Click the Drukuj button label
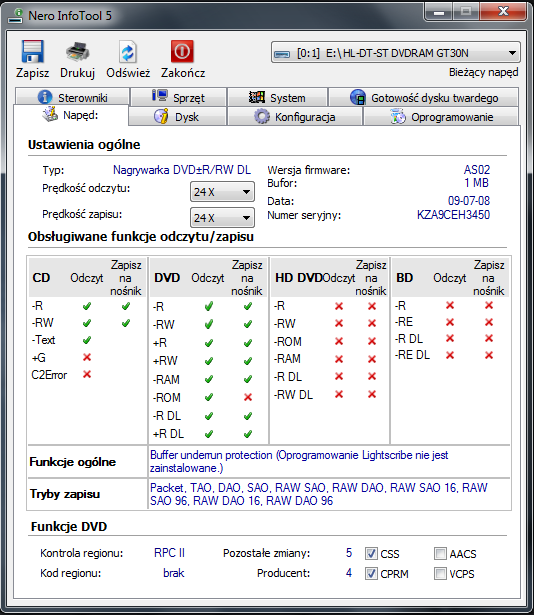 (x=78, y=73)
